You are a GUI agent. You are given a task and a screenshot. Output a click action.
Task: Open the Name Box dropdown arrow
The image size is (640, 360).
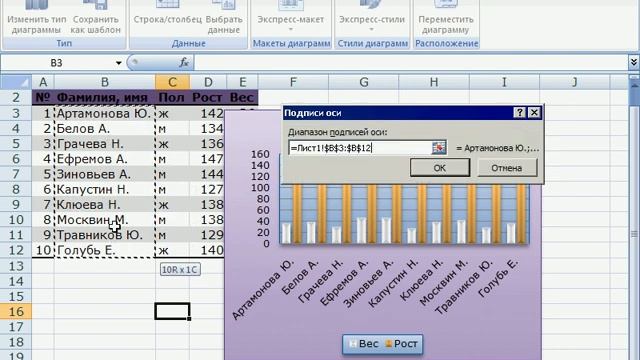pos(118,63)
